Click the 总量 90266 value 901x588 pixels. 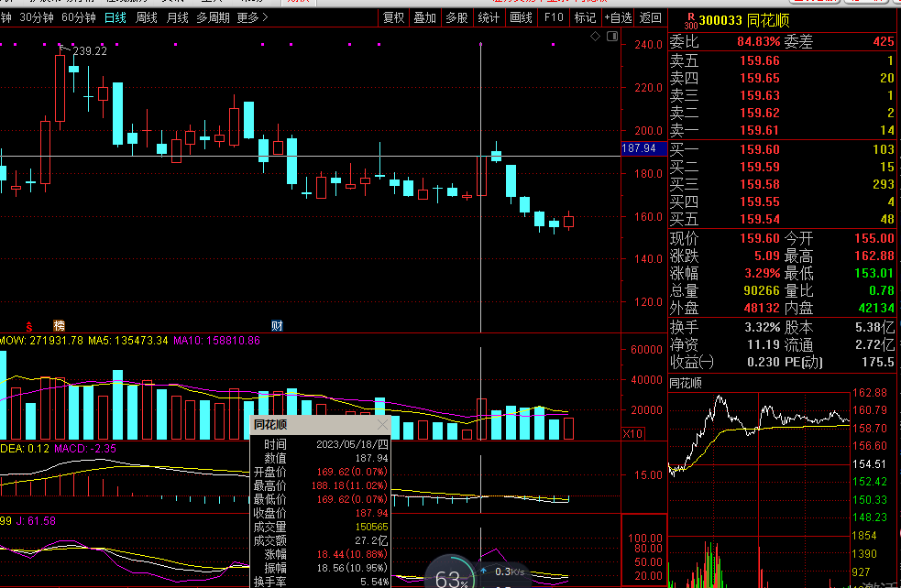coord(762,290)
